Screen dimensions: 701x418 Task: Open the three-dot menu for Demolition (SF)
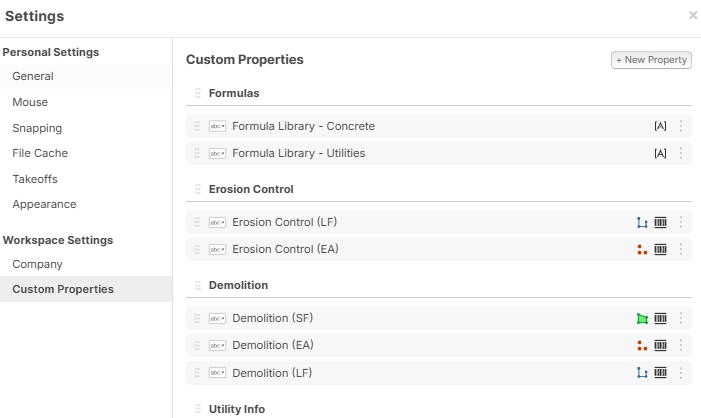coord(681,319)
